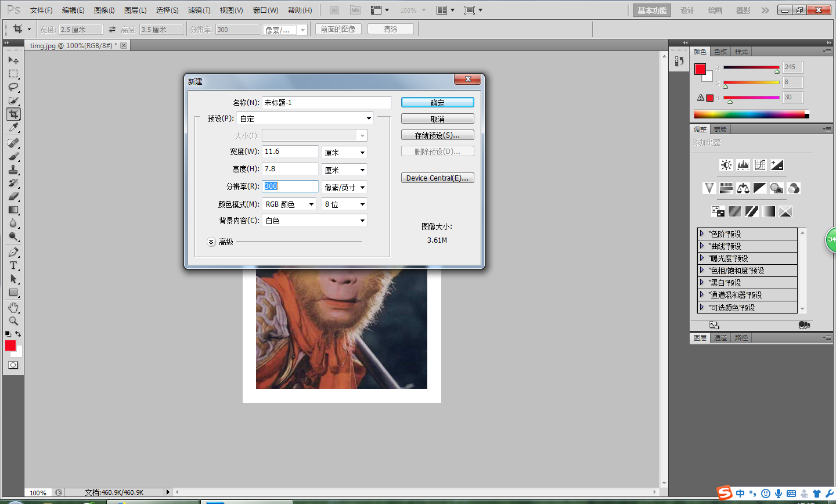This screenshot has width=836, height=504.
Task: Add an Exposure adjustment
Action: 777,165
